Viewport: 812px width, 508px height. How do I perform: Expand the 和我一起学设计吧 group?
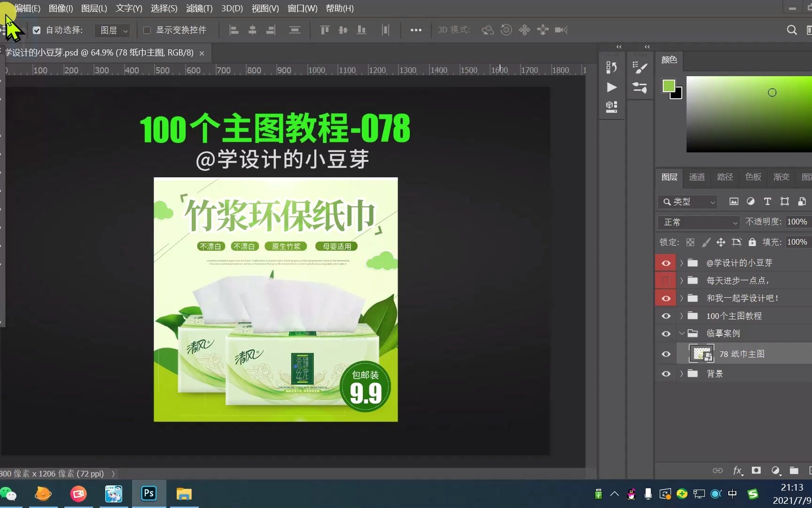(x=681, y=298)
